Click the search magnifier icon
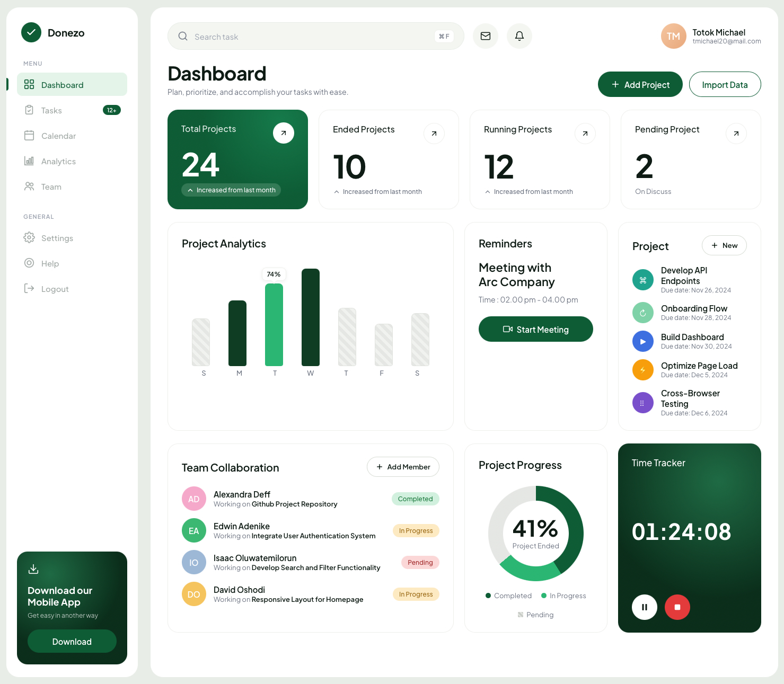This screenshot has width=784, height=684. tap(183, 36)
